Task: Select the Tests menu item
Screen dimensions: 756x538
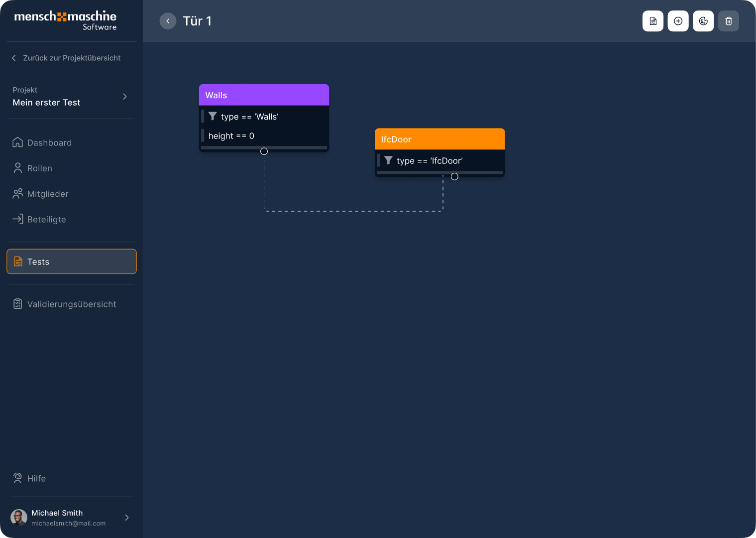Action: tap(72, 262)
